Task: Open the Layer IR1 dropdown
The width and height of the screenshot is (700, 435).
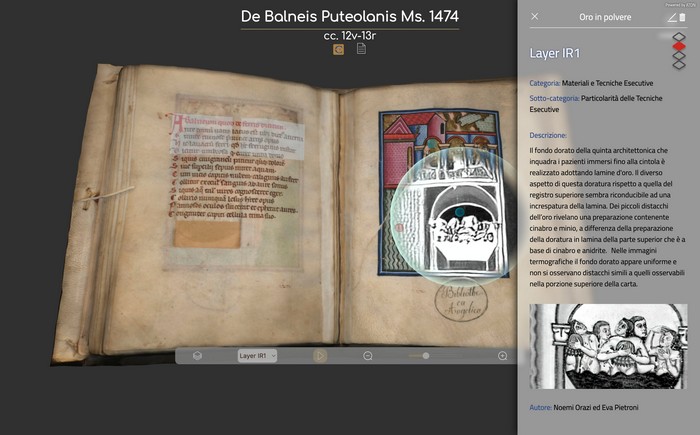Action: (257, 355)
